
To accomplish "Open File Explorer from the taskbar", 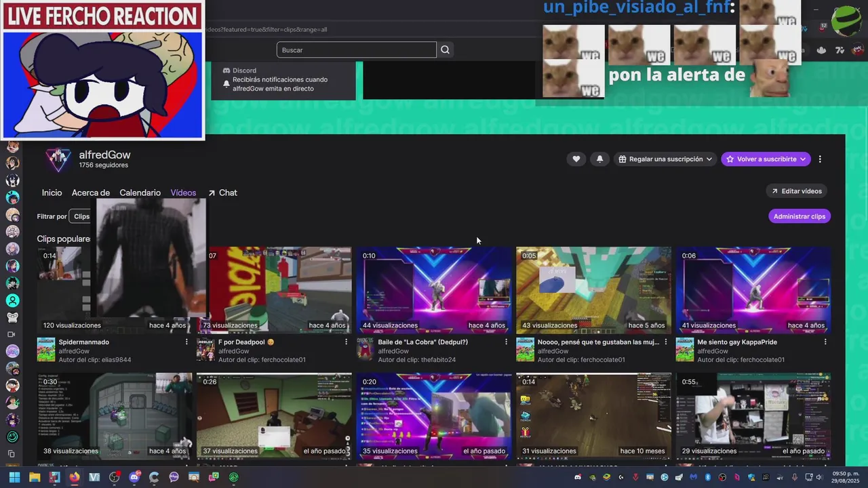I will pos(35,477).
